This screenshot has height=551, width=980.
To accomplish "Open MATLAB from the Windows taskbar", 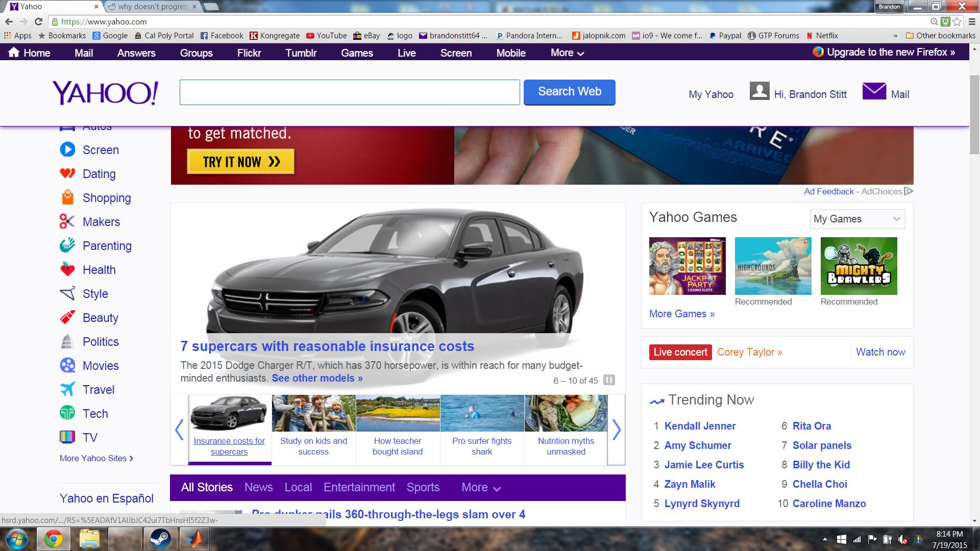I will 194,539.
